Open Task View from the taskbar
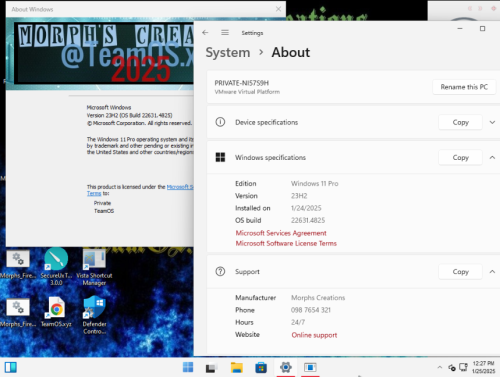Image resolution: width=500 pixels, height=377 pixels. 211,367
